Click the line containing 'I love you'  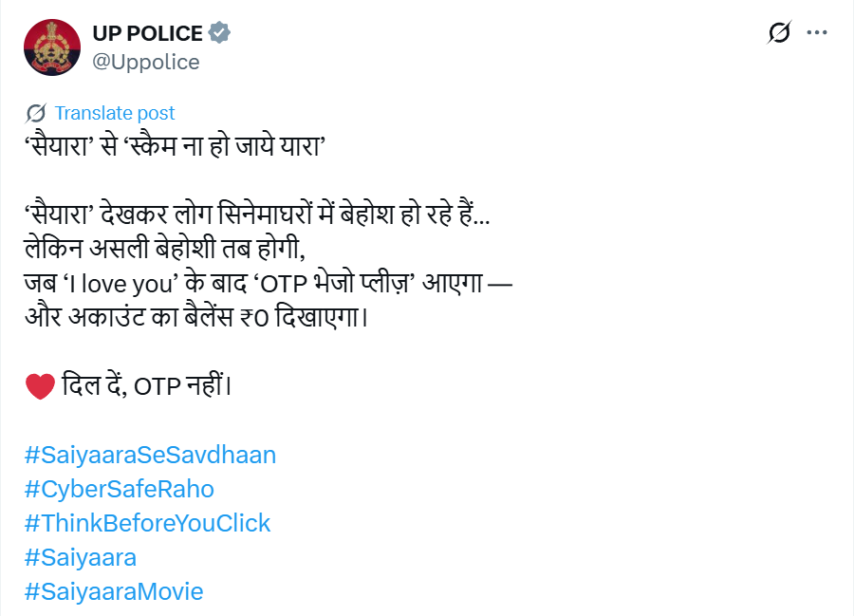pyautogui.click(x=269, y=283)
